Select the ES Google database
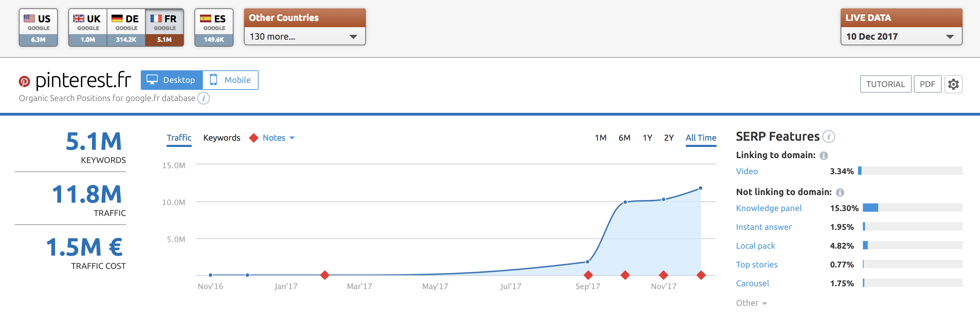The height and width of the screenshot is (319, 980). tap(214, 28)
